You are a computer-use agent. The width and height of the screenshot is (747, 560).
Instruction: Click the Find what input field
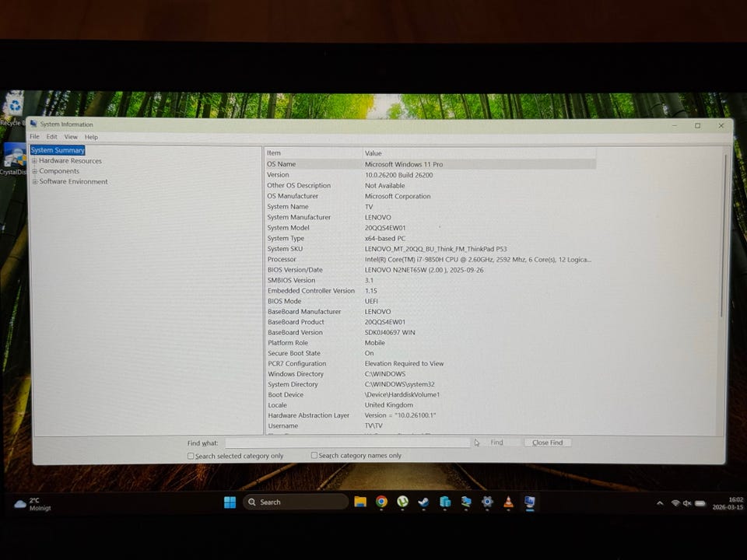click(348, 443)
